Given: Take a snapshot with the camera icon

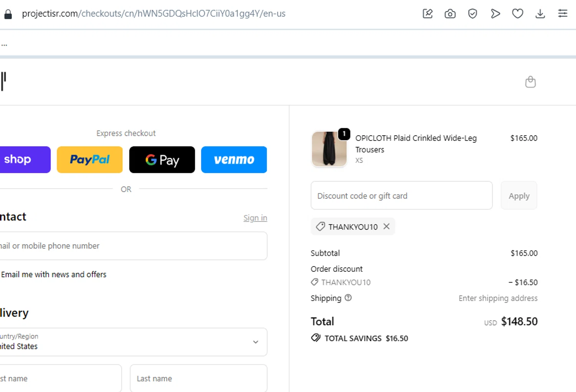Looking at the screenshot, I should point(450,14).
